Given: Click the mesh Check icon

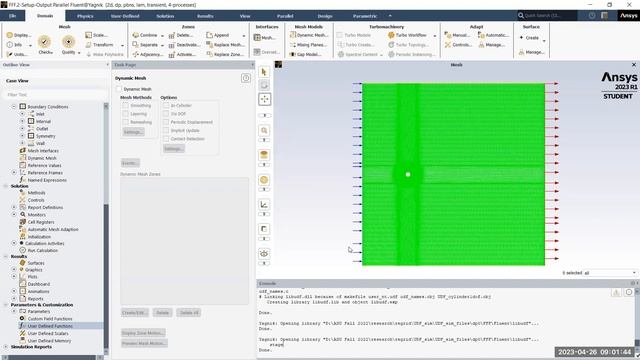Looking at the screenshot, I should (44, 42).
